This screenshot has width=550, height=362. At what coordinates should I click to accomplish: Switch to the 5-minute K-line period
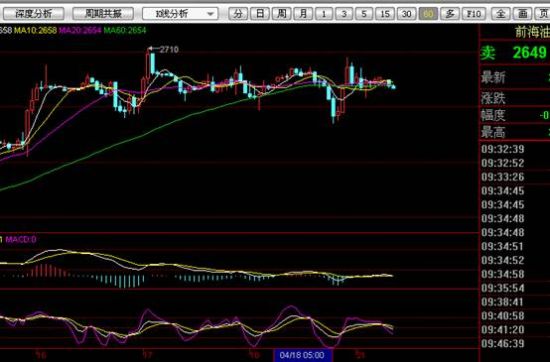(x=364, y=14)
